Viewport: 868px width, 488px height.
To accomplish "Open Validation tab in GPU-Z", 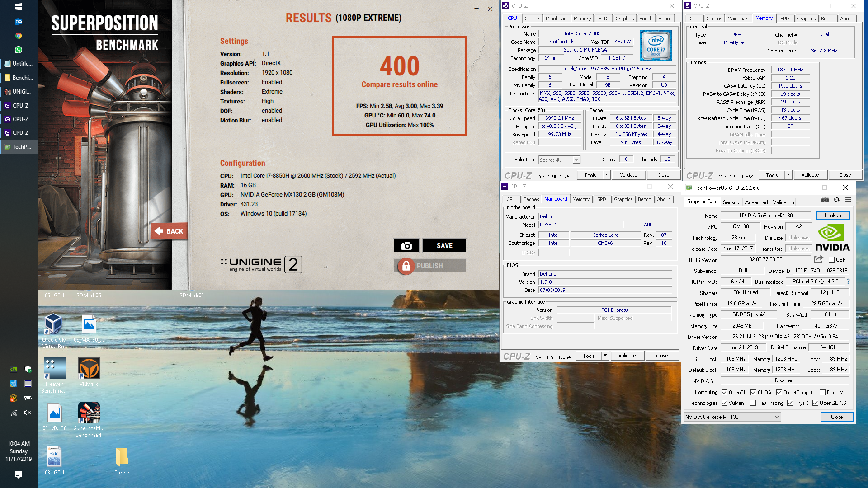I will click(x=783, y=202).
